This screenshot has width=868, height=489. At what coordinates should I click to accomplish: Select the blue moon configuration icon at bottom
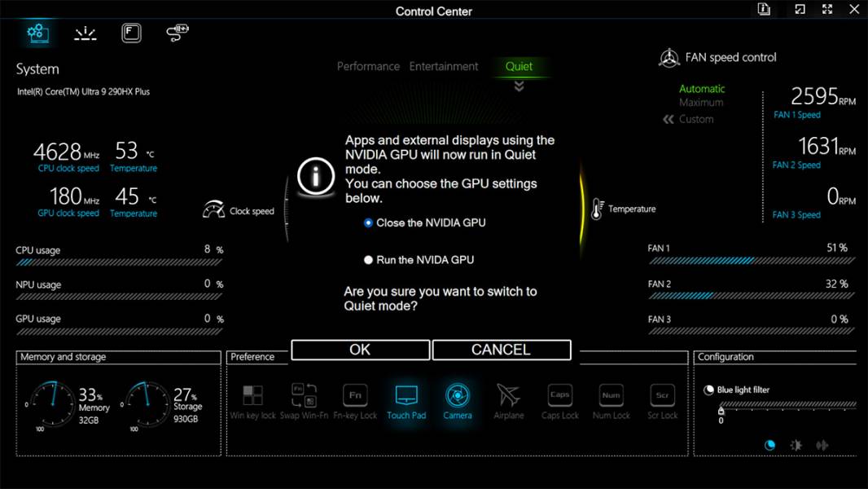769,445
